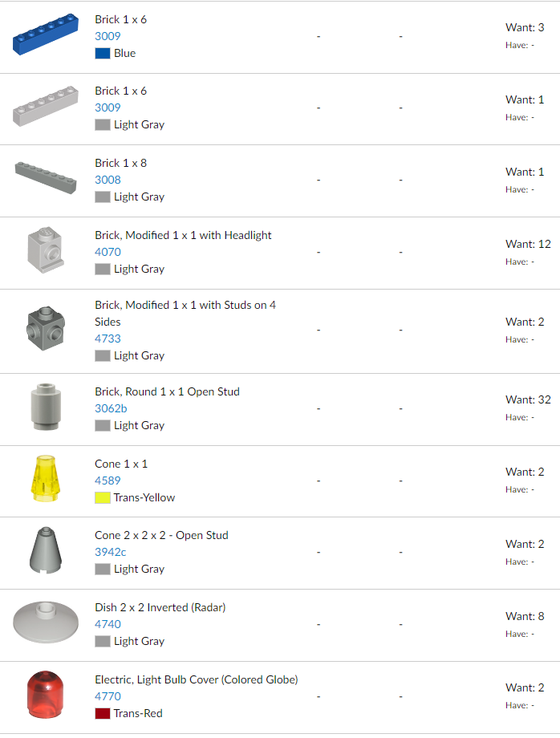560x738 pixels.
Task: Click the 4740 part number link
Action: pyautogui.click(x=108, y=624)
